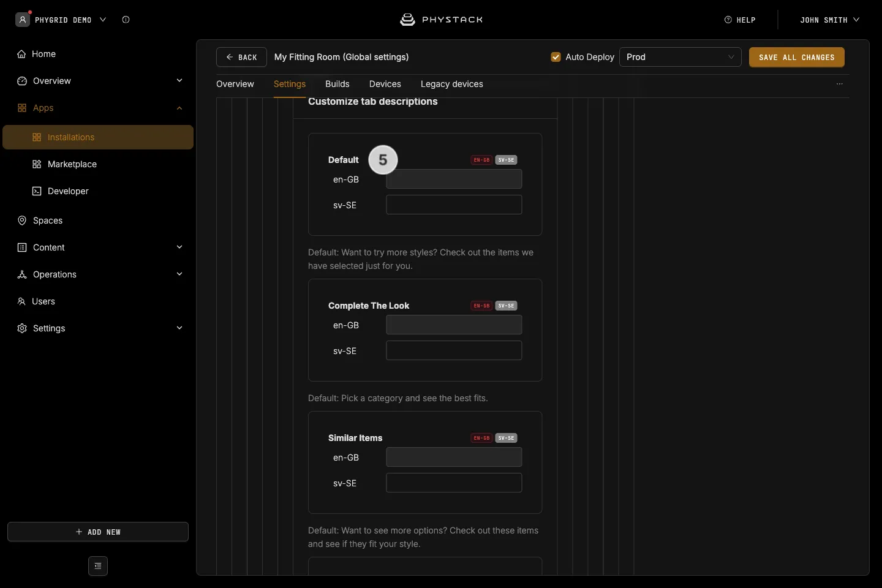This screenshot has height=588, width=882.
Task: Expand the Operations sidebar section
Action: click(x=179, y=274)
